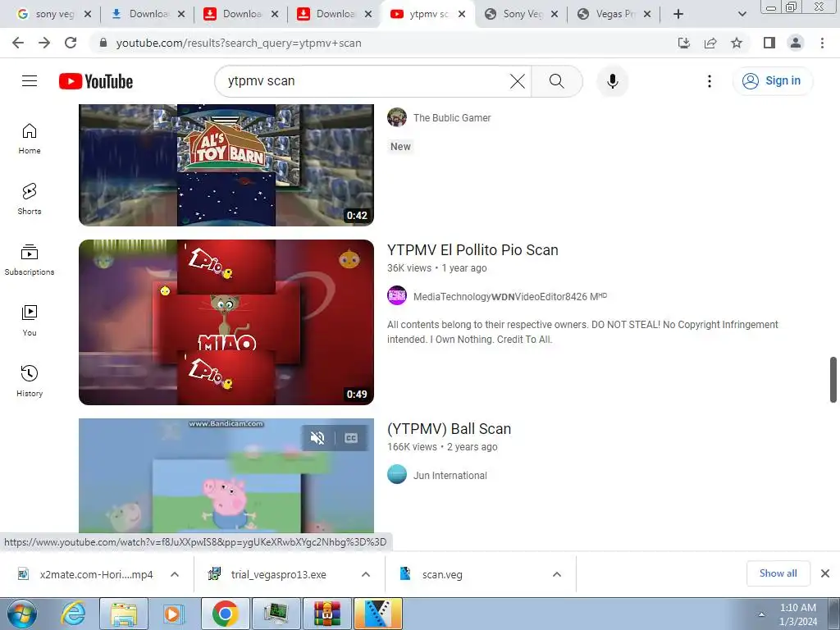The width and height of the screenshot is (840, 630).
Task: Unmute the Ball Scan preview
Action: tap(317, 438)
